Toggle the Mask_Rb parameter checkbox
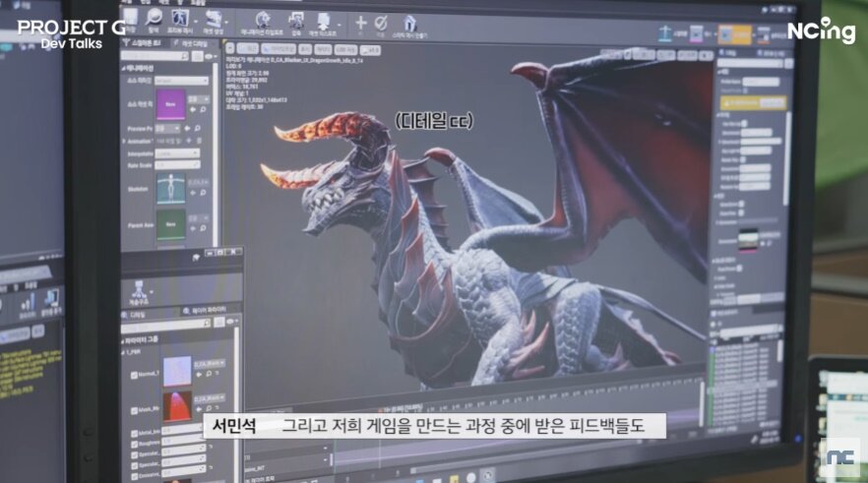868x483 pixels. pos(132,410)
